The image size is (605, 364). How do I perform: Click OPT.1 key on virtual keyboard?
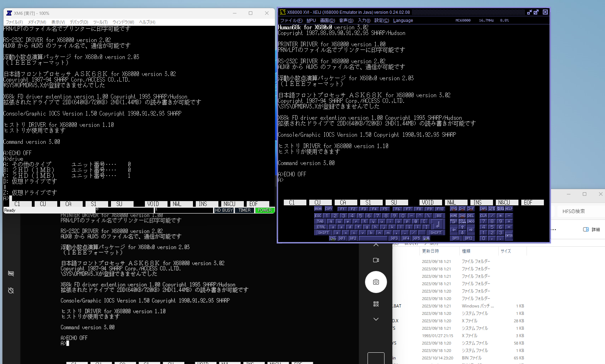[x=456, y=239]
